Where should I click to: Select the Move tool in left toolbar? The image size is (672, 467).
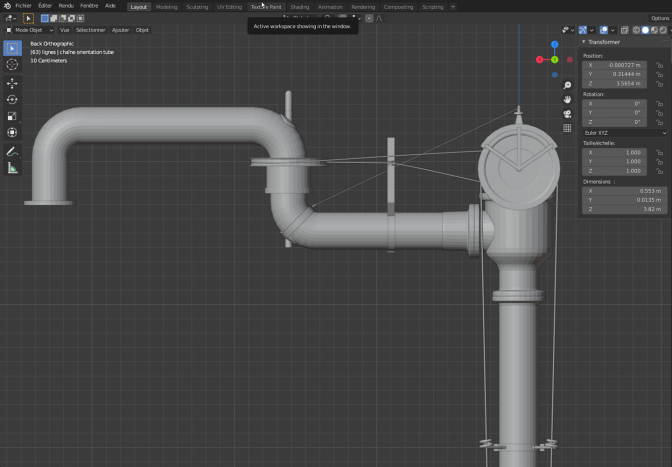(12, 83)
